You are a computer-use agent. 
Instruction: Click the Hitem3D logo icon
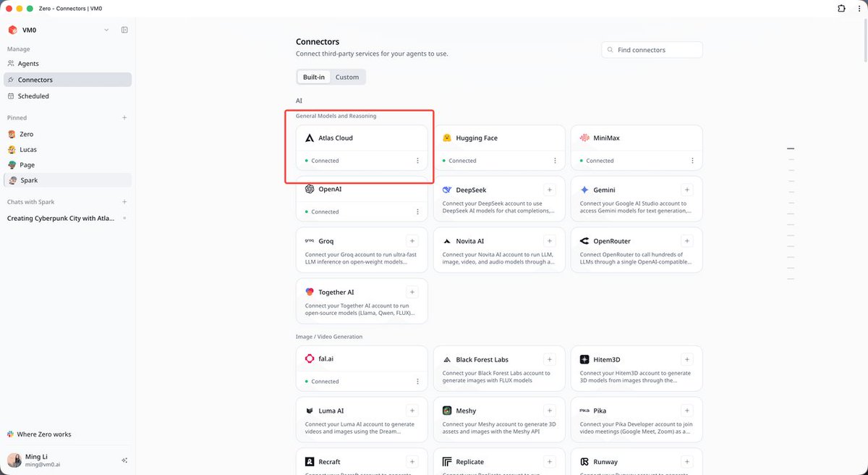(584, 359)
